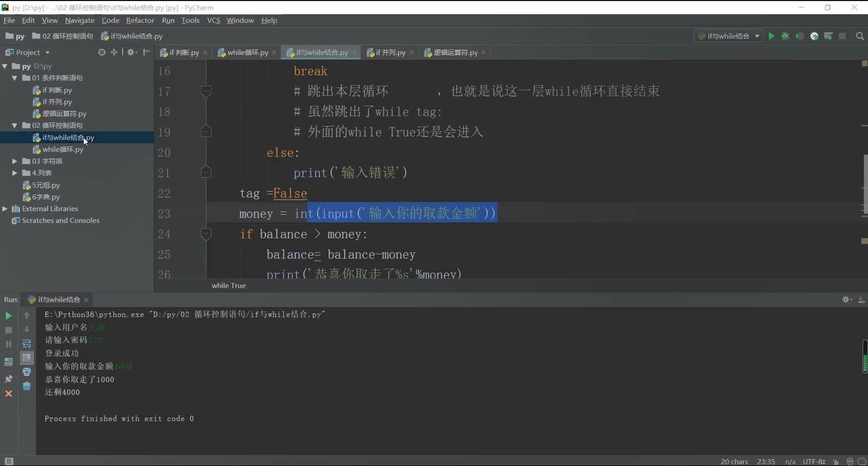Click the hide Run panel icon
Viewport: 868px width, 466px height.
pyautogui.click(x=861, y=299)
